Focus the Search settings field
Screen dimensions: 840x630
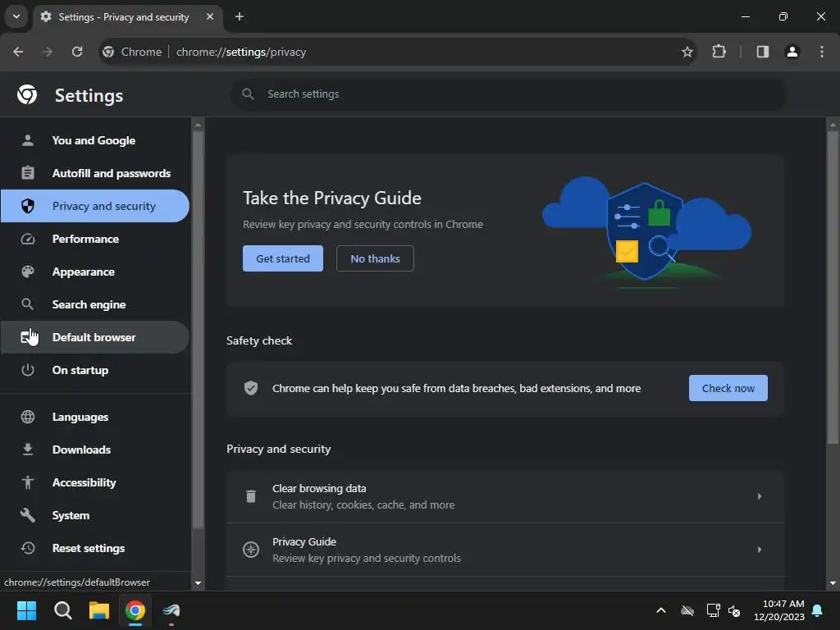(509, 94)
